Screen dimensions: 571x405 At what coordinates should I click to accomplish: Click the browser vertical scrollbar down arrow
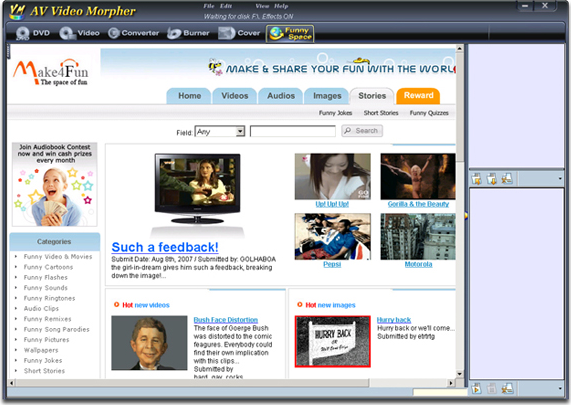coord(460,374)
